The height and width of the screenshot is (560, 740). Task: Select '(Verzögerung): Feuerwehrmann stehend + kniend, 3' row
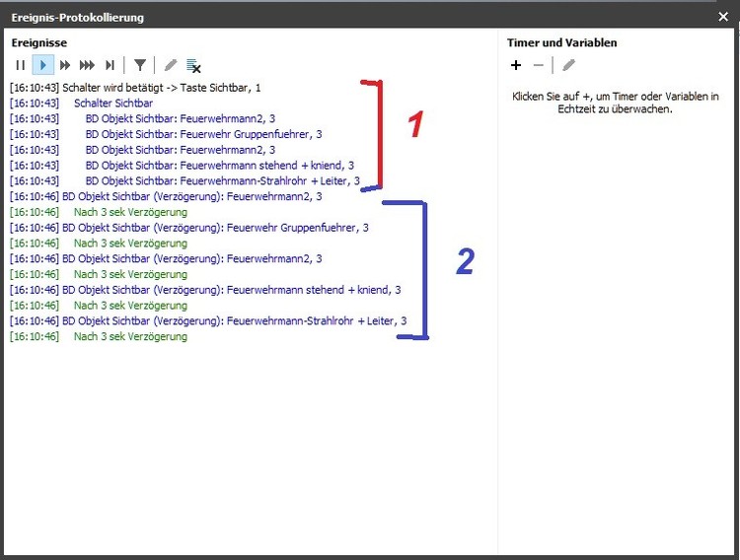click(x=205, y=290)
